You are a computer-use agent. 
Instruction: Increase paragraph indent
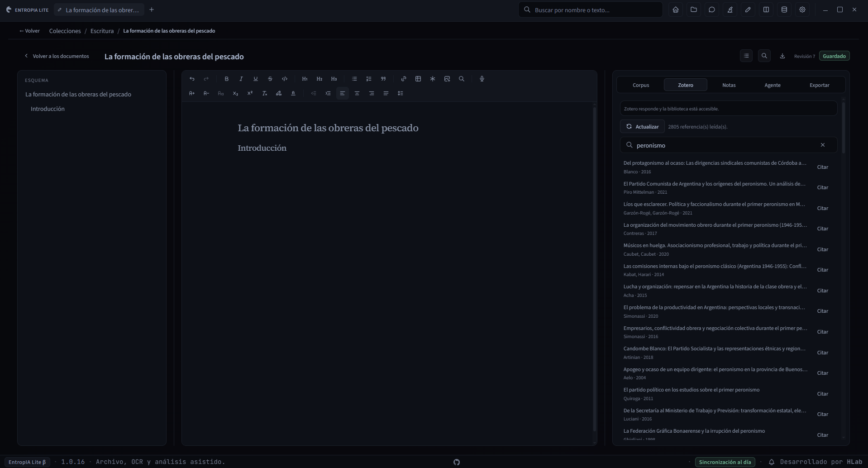click(328, 93)
